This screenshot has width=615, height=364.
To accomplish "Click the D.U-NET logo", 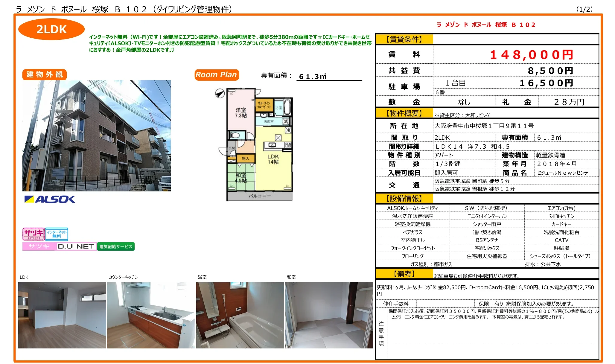I will 76,246.
